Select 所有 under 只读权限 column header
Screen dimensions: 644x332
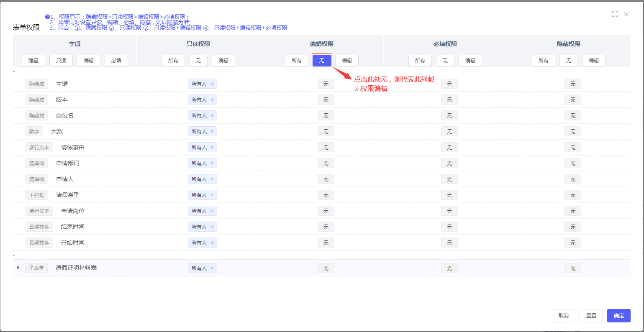173,61
